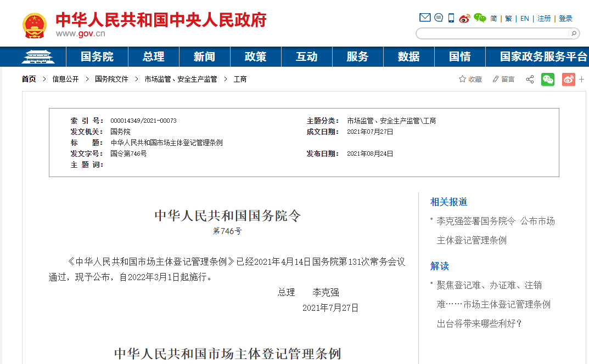Image resolution: width=589 pixels, height=364 pixels.
Task: Click the 解读 heading
Action: [440, 266]
